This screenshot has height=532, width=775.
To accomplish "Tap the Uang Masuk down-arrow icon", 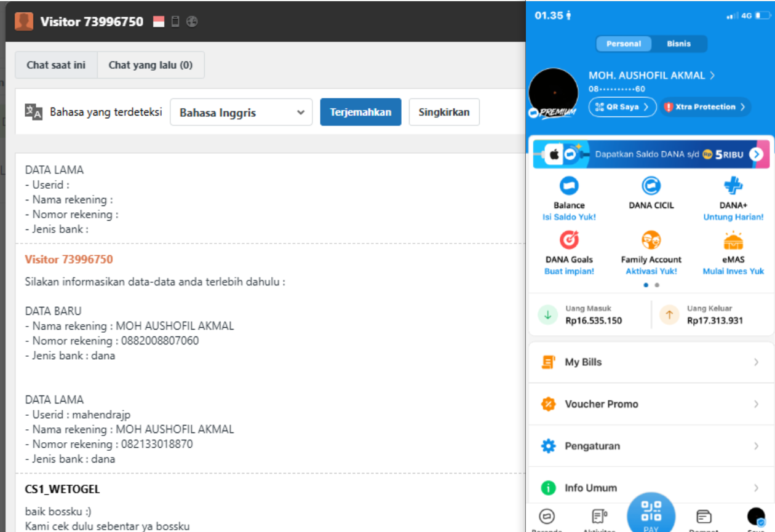I will click(547, 314).
